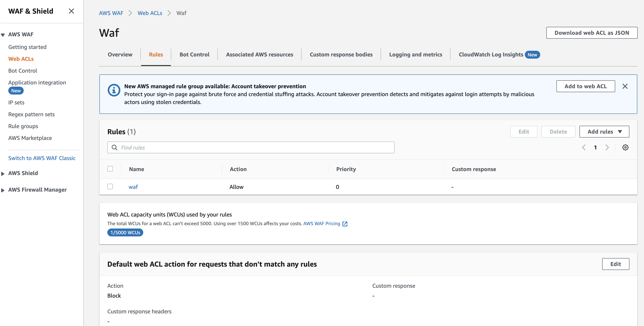The image size is (644, 326).
Task: Click the search magnifier in Find rules
Action: (114, 147)
